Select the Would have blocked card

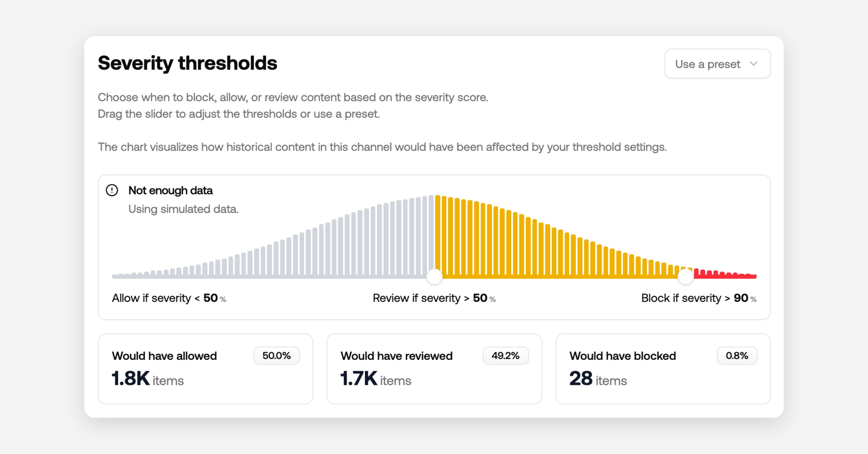pyautogui.click(x=663, y=369)
